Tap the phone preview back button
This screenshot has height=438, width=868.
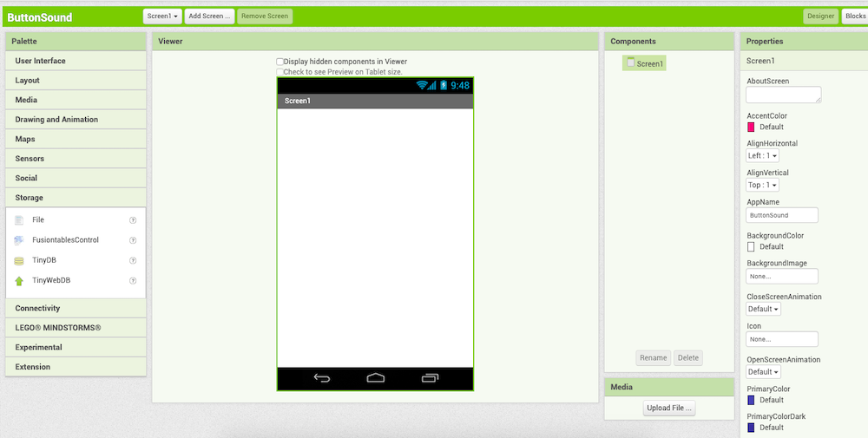[322, 378]
